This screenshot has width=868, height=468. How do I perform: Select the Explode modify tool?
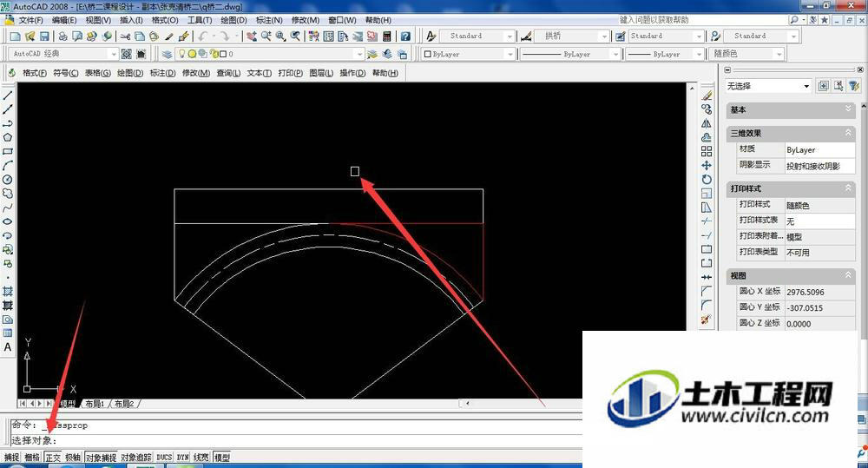(x=707, y=320)
